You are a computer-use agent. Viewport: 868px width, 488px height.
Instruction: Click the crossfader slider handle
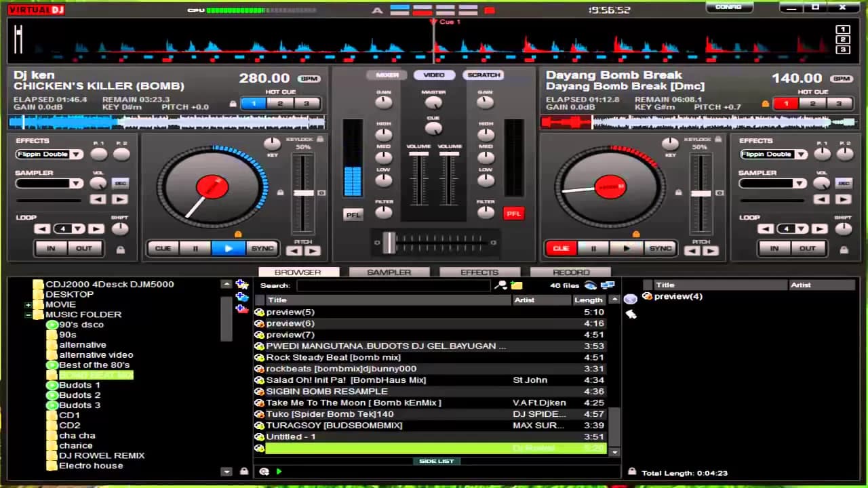click(389, 242)
